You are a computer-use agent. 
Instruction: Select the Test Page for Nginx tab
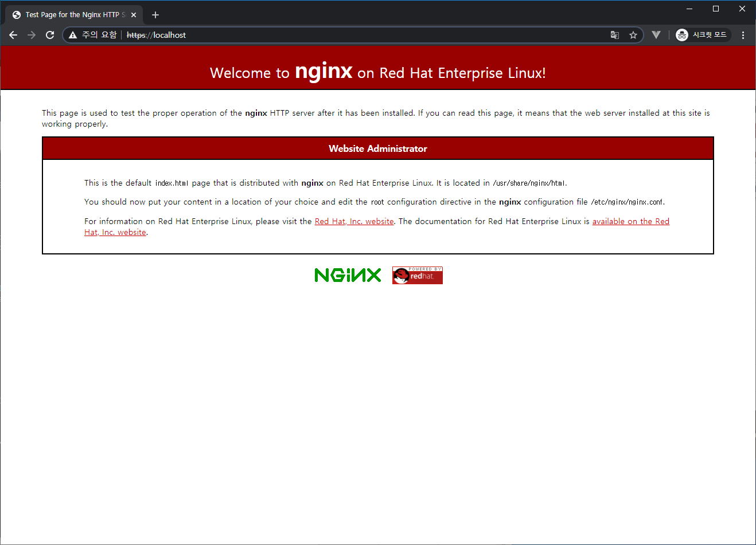click(x=73, y=15)
